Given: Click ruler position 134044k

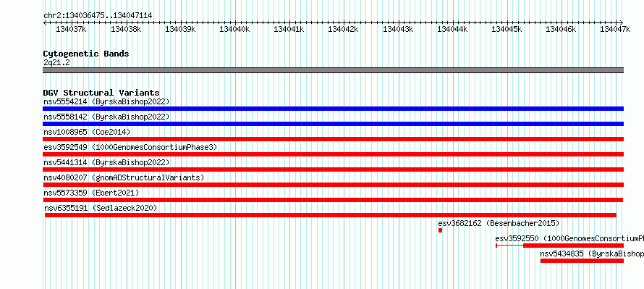Looking at the screenshot, I should coord(452,29).
